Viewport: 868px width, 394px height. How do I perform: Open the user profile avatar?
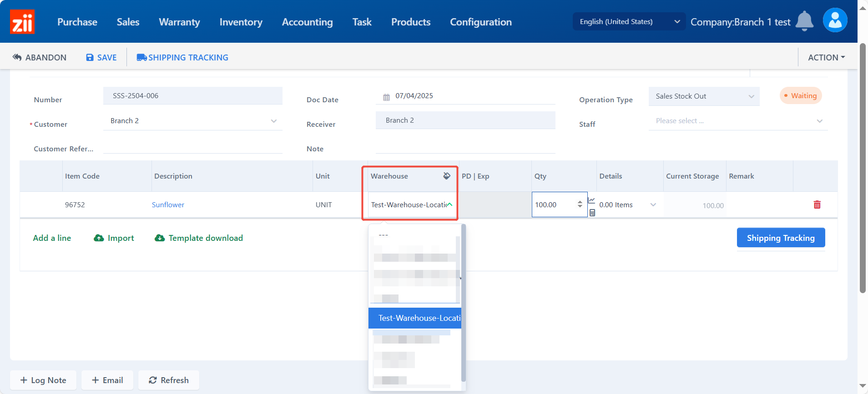pyautogui.click(x=835, y=20)
